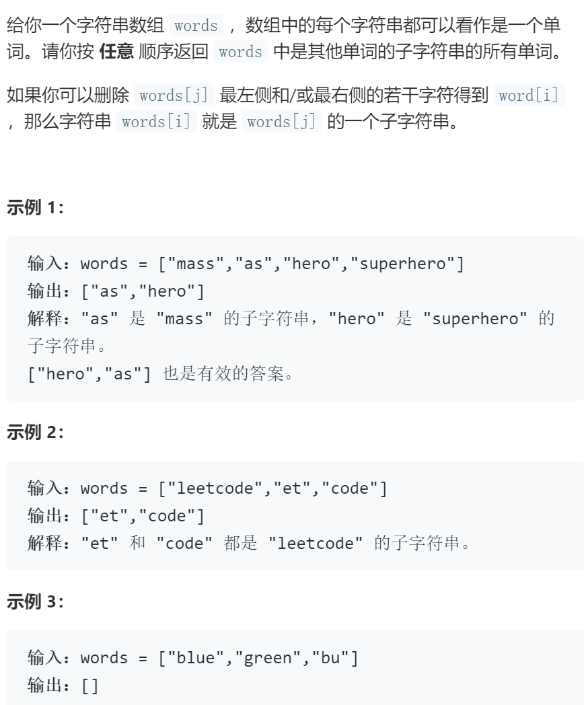Click the inline code "words[j]" beside 如果你可以删除
This screenshot has width=588, height=705.
(x=174, y=96)
